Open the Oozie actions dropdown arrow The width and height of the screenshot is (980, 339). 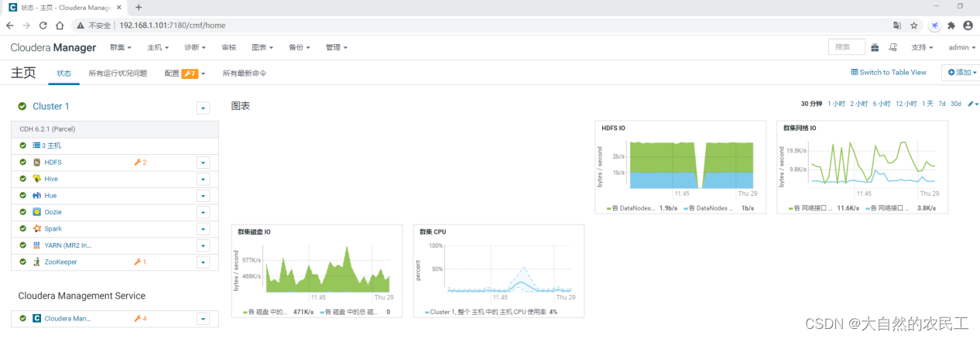click(x=204, y=212)
